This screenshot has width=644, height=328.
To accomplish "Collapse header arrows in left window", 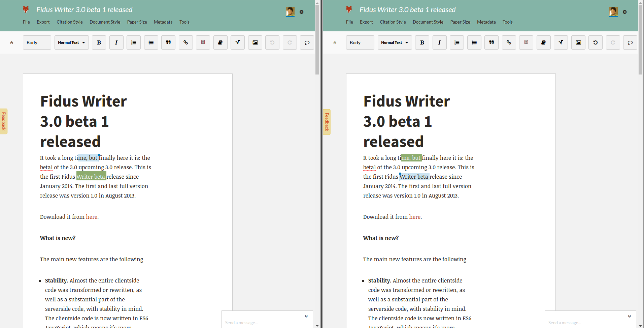I will 12,42.
